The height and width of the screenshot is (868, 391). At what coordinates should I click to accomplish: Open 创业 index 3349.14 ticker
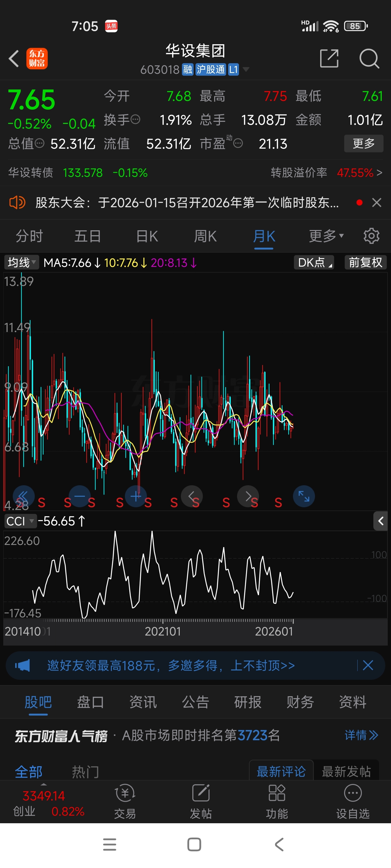coord(49,803)
